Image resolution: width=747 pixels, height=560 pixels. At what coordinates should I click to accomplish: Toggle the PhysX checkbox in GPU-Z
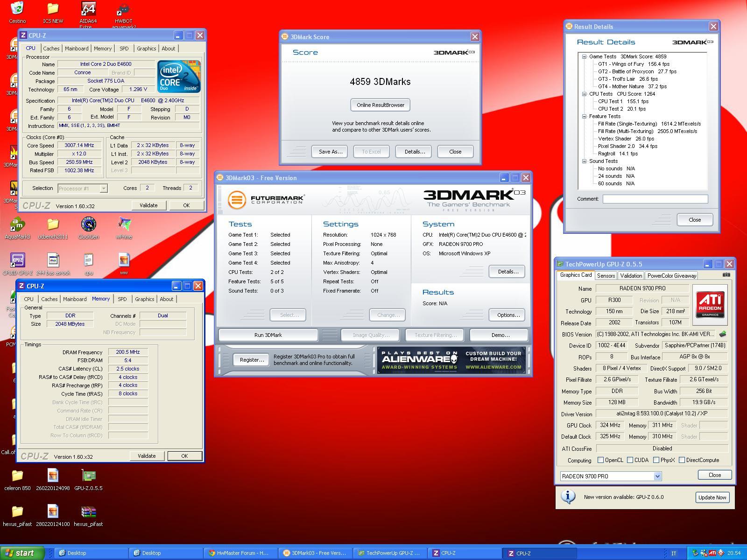click(x=656, y=460)
